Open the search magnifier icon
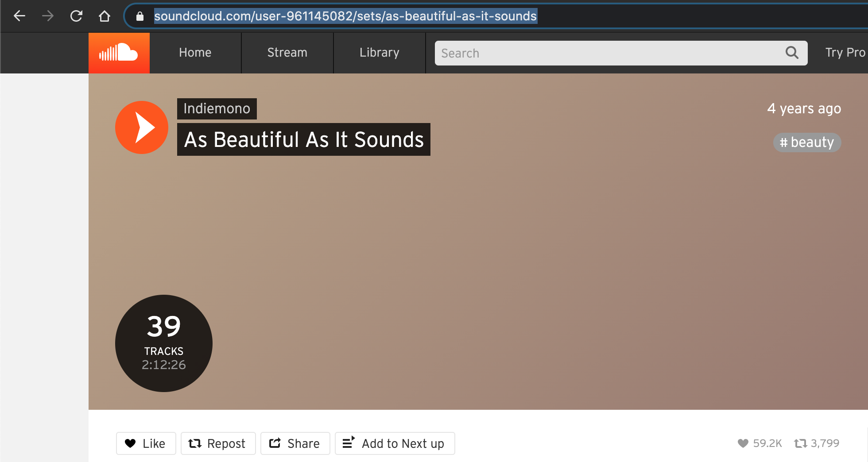This screenshot has width=868, height=462. (x=792, y=53)
